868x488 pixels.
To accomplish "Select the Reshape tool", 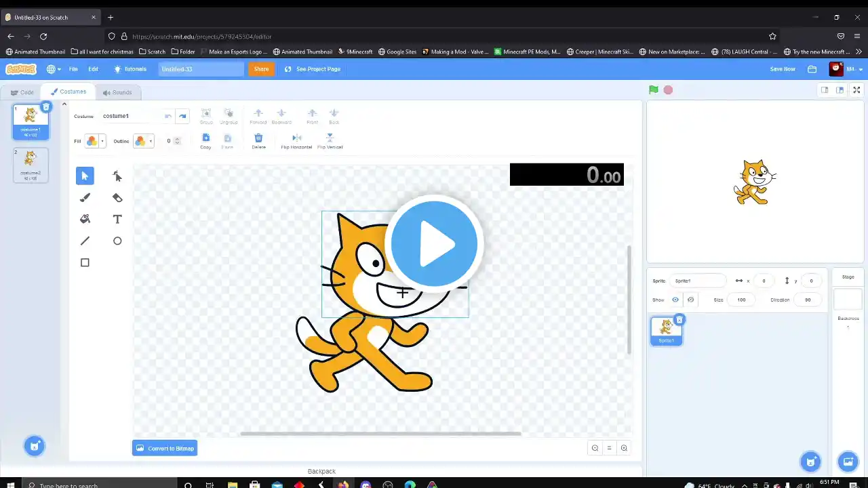I will [117, 176].
